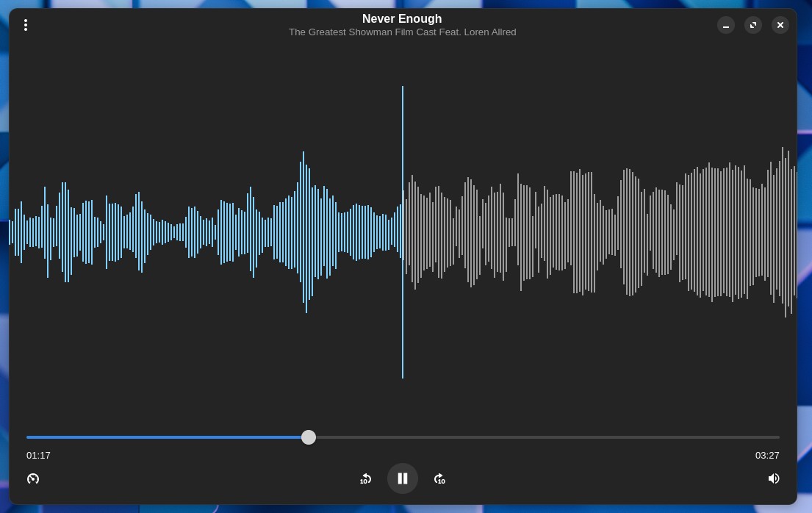The height and width of the screenshot is (513, 812).
Task: Click the total duration 03:27
Action: pyautogui.click(x=767, y=456)
